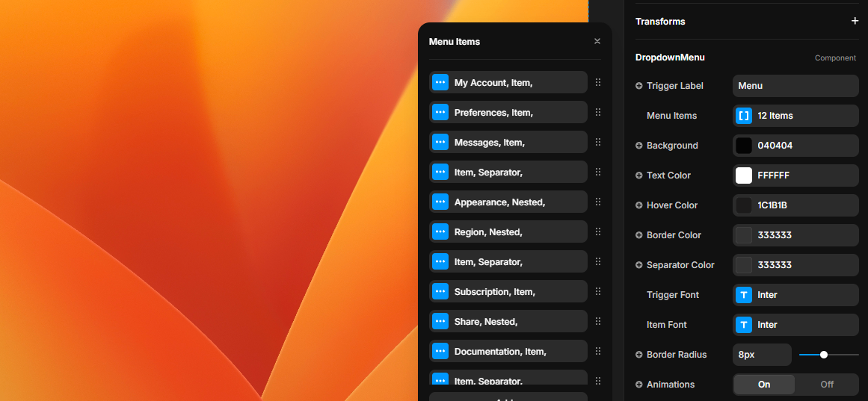Click the Trigger Font type icon

click(x=744, y=295)
